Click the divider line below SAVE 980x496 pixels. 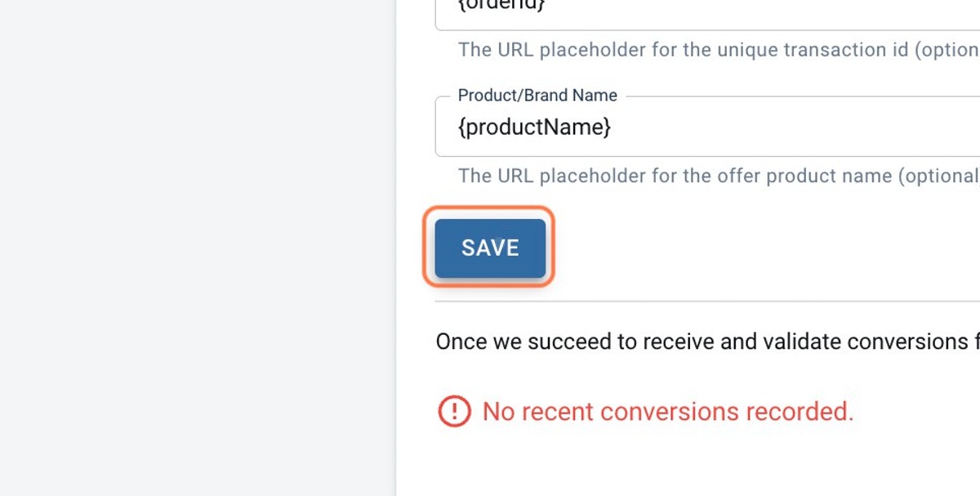click(x=707, y=301)
